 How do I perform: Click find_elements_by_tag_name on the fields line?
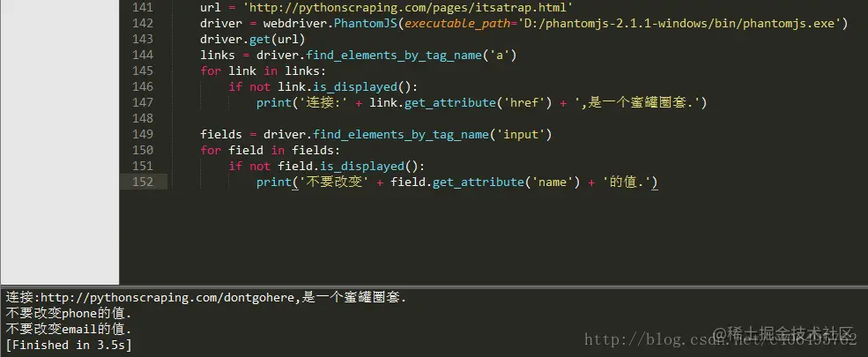(x=401, y=135)
